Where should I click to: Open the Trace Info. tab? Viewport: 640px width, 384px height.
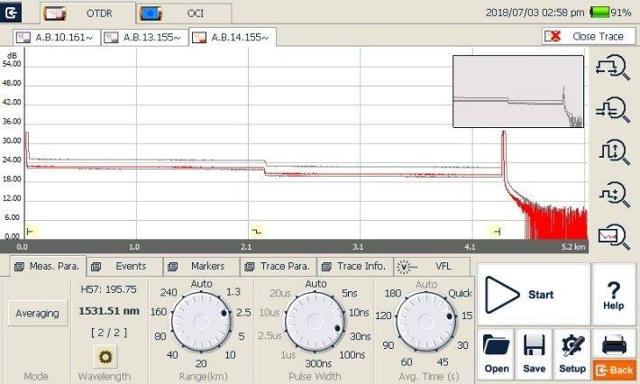[355, 266]
